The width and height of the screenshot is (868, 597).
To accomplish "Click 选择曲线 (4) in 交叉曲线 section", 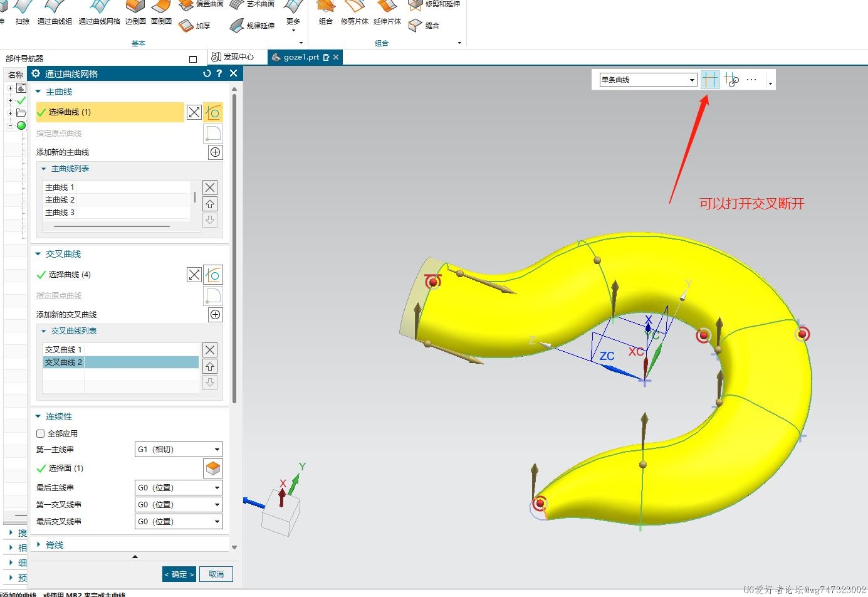I will point(110,275).
